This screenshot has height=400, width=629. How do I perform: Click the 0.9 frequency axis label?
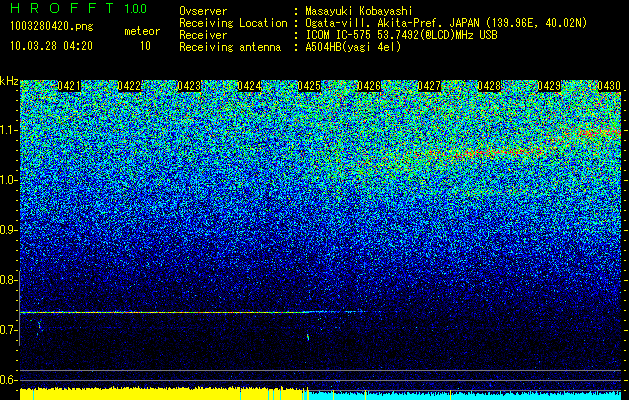pyautogui.click(x=7, y=230)
